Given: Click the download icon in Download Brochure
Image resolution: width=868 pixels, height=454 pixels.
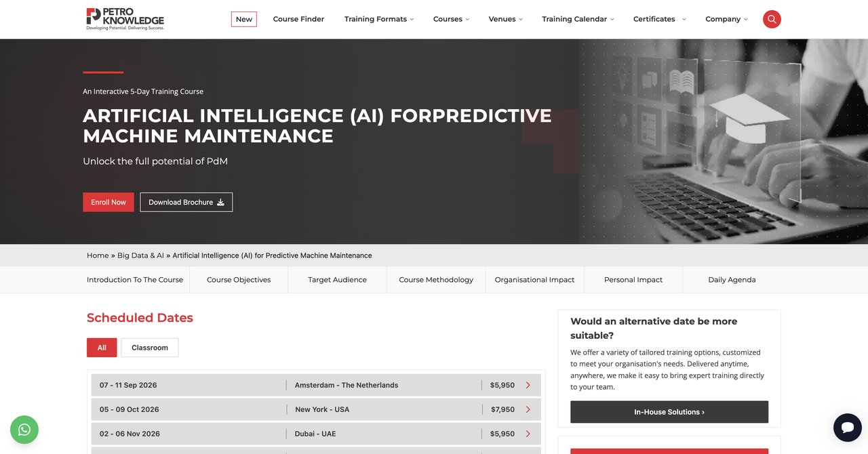Looking at the screenshot, I should [x=220, y=202].
